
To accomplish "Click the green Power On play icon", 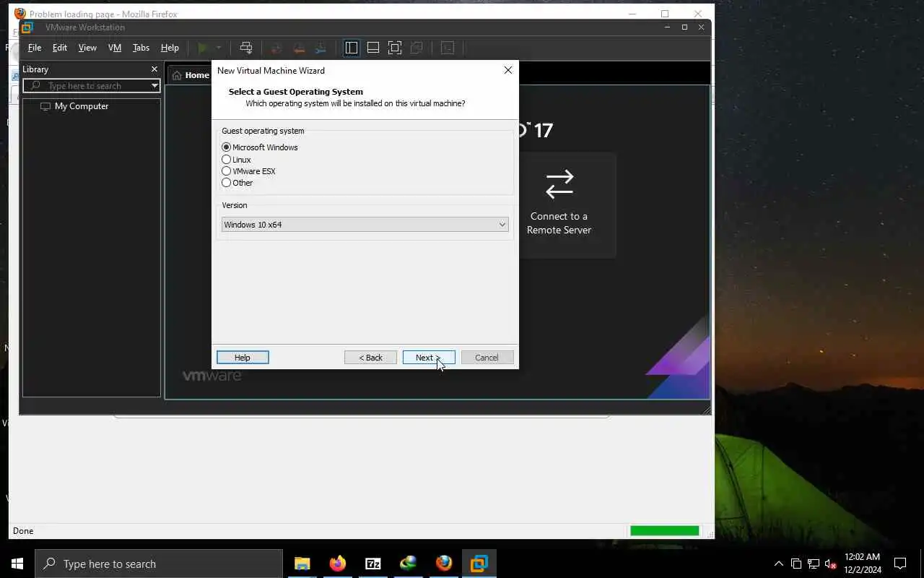I will click(204, 48).
